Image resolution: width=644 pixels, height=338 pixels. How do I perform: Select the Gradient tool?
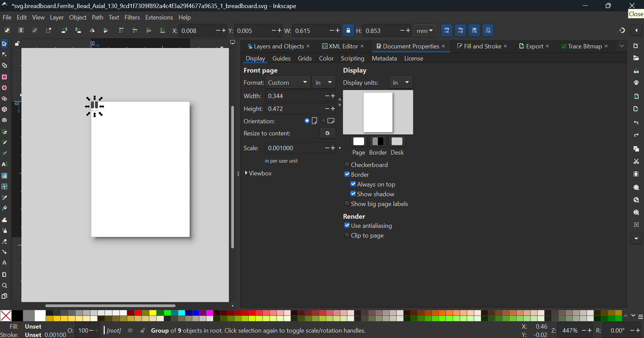[x=5, y=176]
